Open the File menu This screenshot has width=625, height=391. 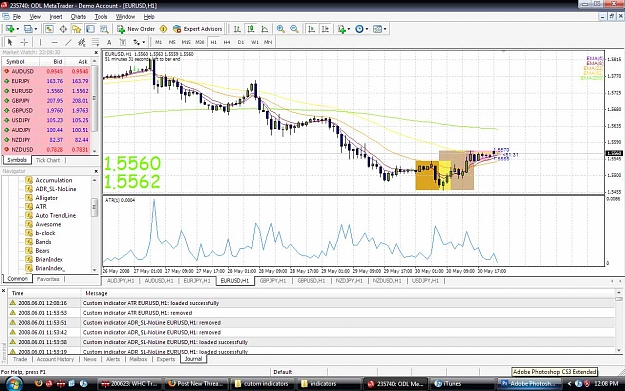17,17
